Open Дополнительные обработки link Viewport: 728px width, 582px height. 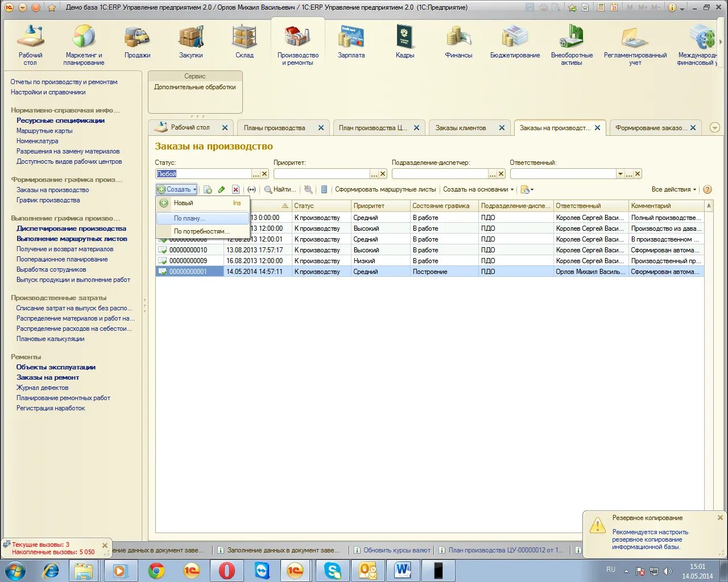[195, 87]
